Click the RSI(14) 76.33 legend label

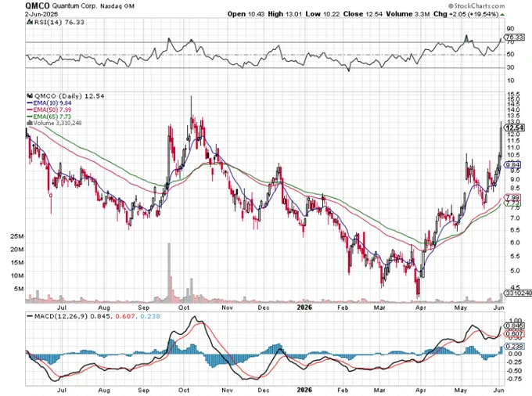[x=56, y=22]
